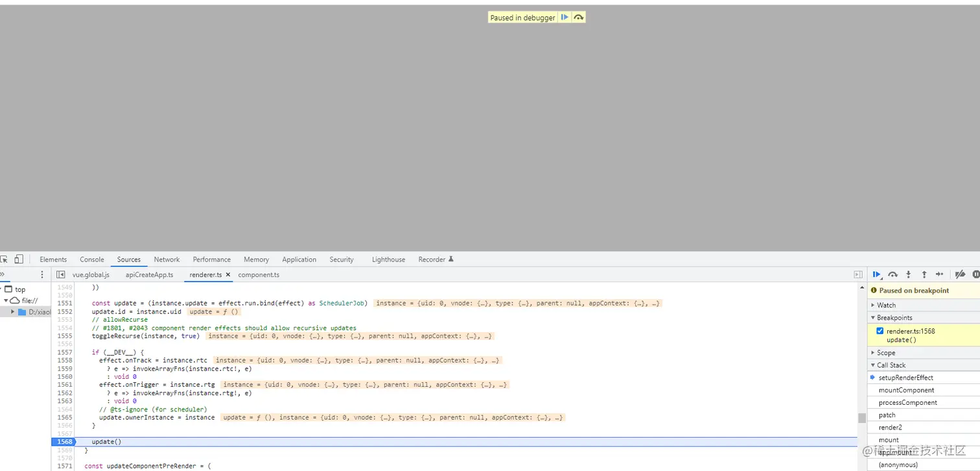The width and height of the screenshot is (980, 471).
Task: Click 'const updateComponentPreRender' on line 1571
Action: [x=142, y=466]
